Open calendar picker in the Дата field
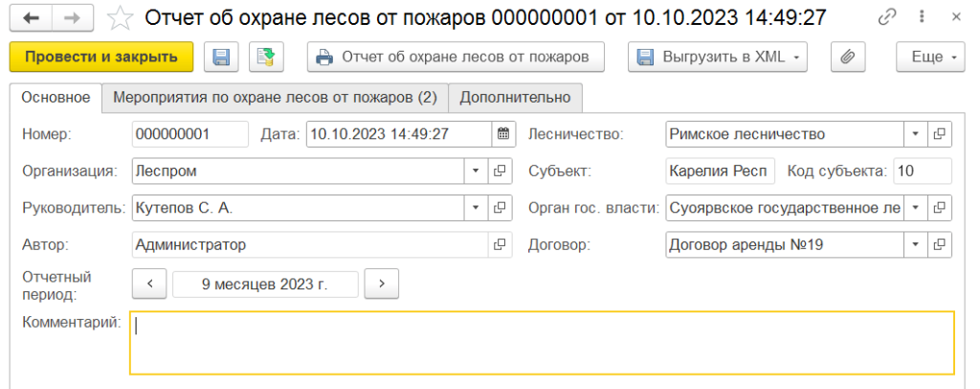Screen dimensions: 980x389 tap(503, 134)
